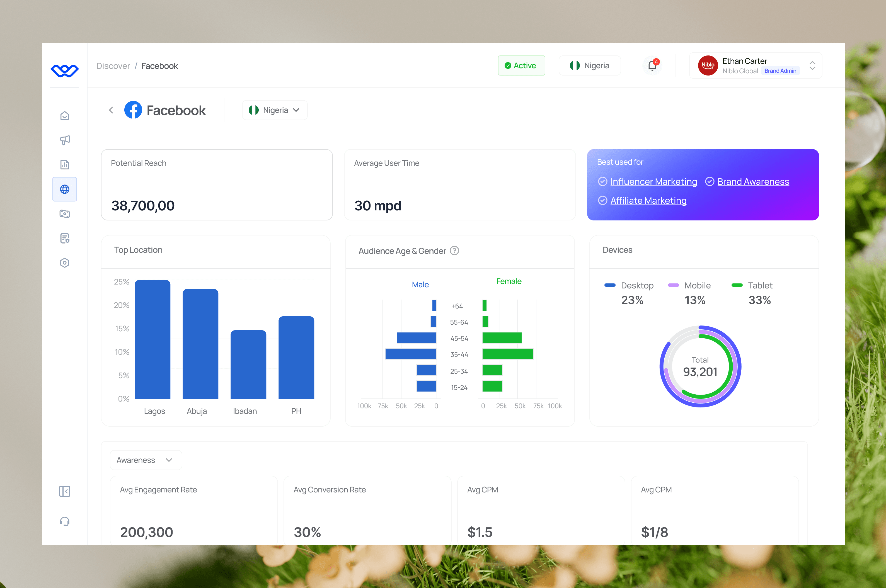Click the back arrow beside Facebook
Image resolution: width=886 pixels, height=588 pixels.
click(x=111, y=110)
